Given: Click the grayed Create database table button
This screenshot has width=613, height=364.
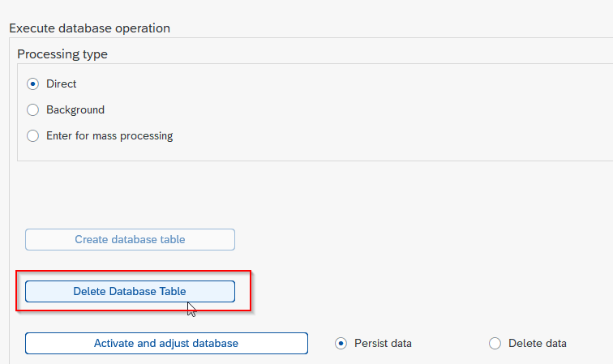Looking at the screenshot, I should coord(130,239).
